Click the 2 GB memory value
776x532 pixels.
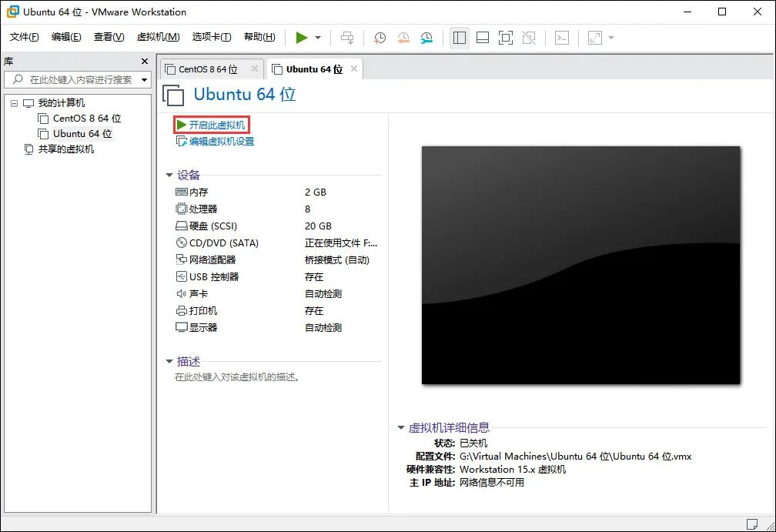[x=316, y=192]
